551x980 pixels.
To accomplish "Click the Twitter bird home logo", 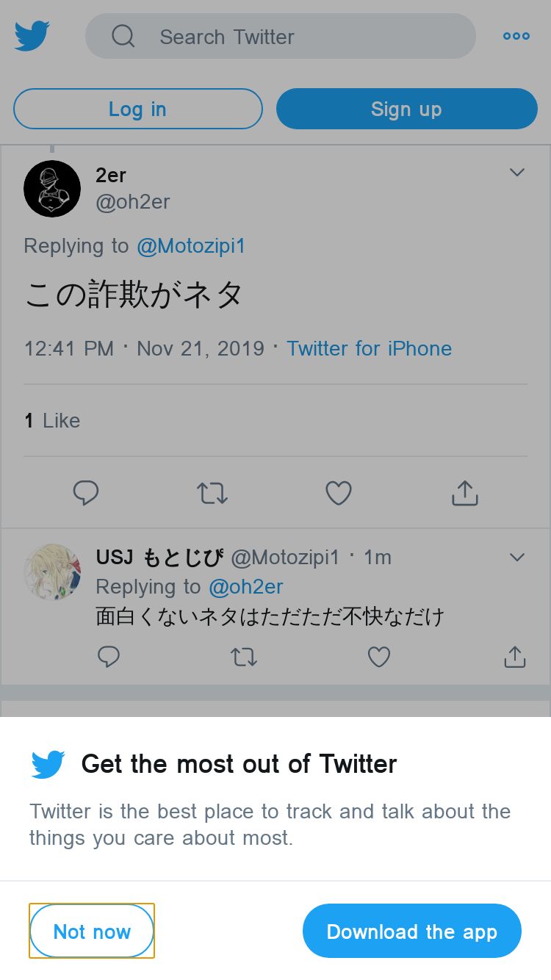I will [x=32, y=36].
